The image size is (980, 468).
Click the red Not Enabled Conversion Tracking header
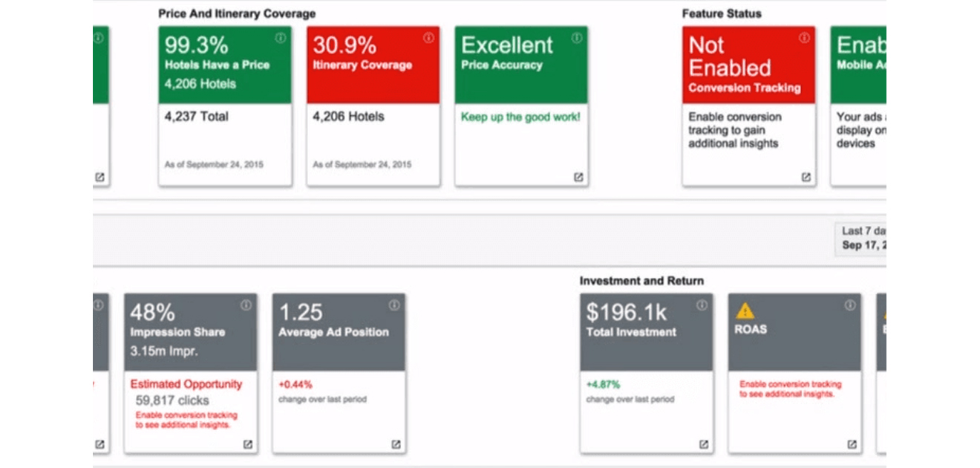[748, 65]
